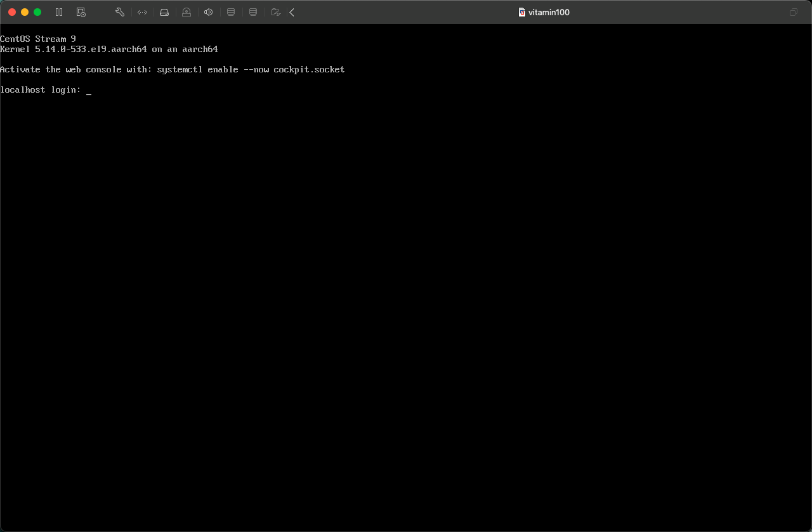The image size is (812, 532).
Task: Click the 'Activate the web console' message
Action: click(173, 70)
